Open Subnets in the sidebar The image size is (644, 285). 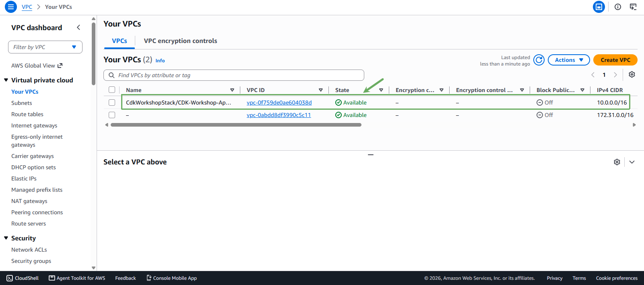coord(22,103)
